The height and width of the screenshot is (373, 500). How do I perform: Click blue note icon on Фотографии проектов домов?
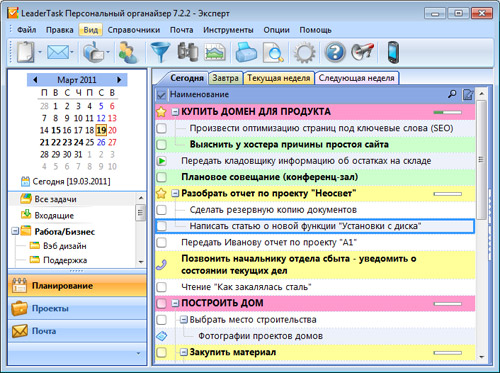click(x=162, y=336)
